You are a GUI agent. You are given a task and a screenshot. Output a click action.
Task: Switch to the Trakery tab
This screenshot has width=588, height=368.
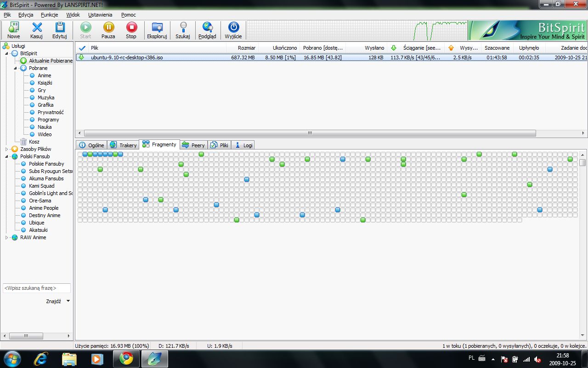(x=123, y=145)
